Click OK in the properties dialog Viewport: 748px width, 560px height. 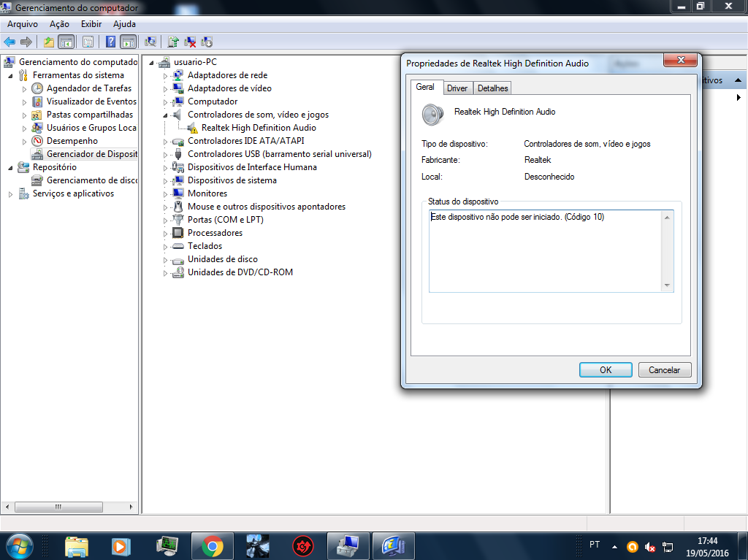pos(606,369)
